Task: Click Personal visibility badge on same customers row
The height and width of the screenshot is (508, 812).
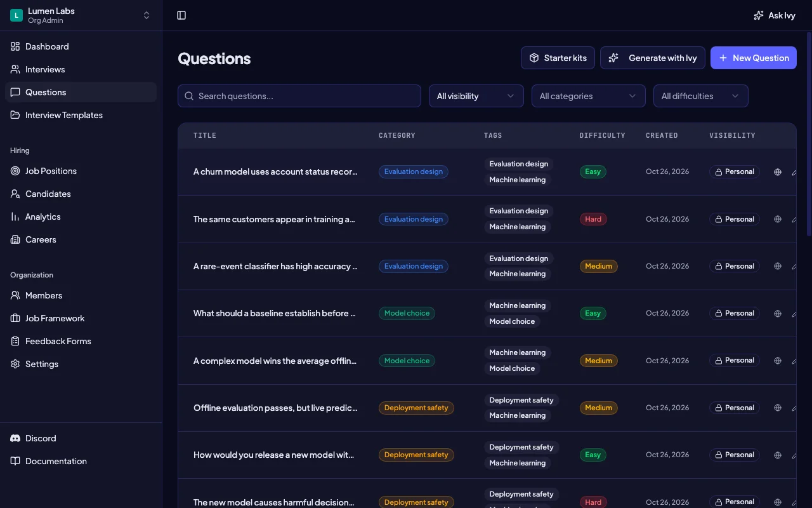Action: coord(735,219)
